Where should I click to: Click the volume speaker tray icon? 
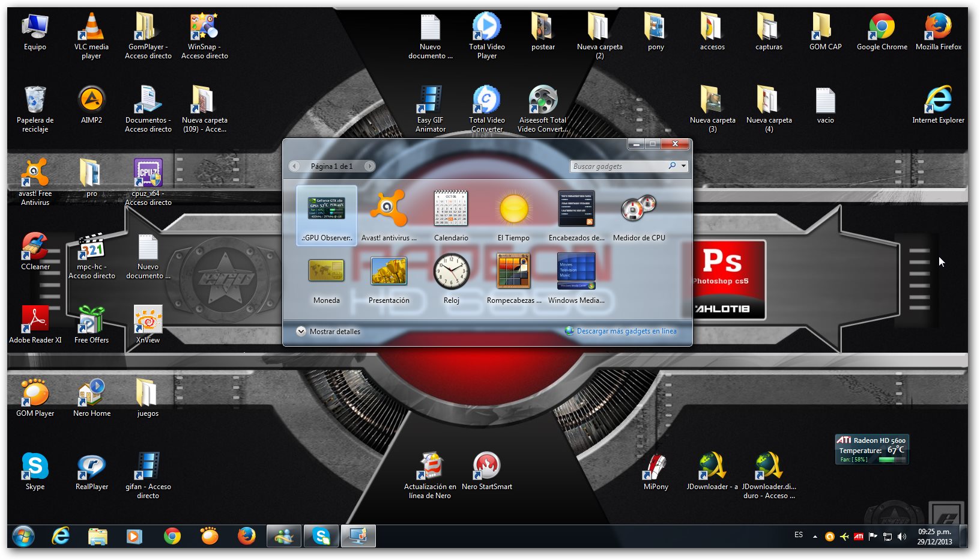coord(902,537)
